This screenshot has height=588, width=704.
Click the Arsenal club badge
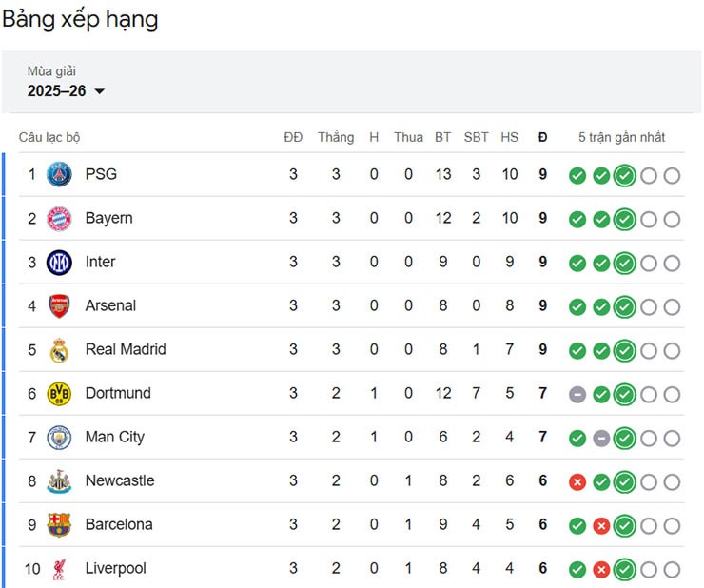tap(59, 305)
